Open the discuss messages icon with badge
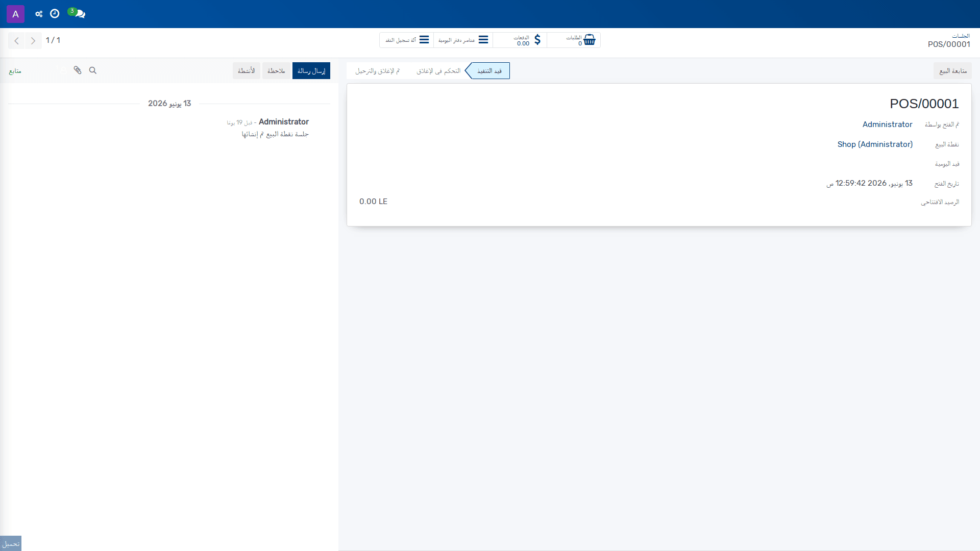 tap(77, 13)
